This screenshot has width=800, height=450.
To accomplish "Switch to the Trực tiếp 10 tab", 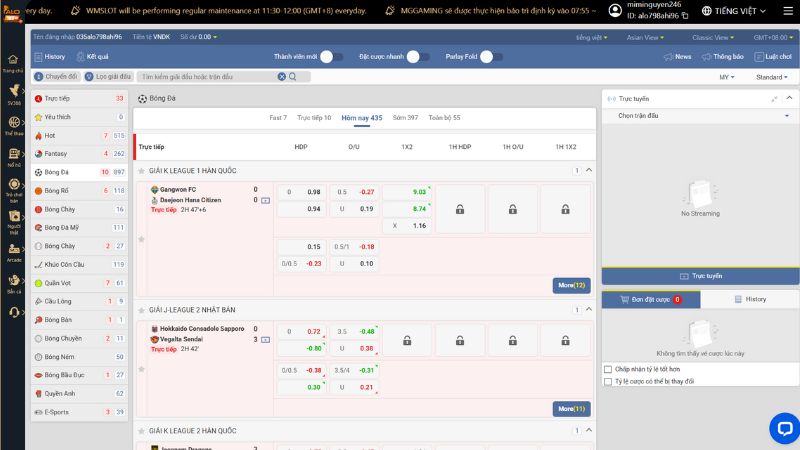I will click(314, 118).
